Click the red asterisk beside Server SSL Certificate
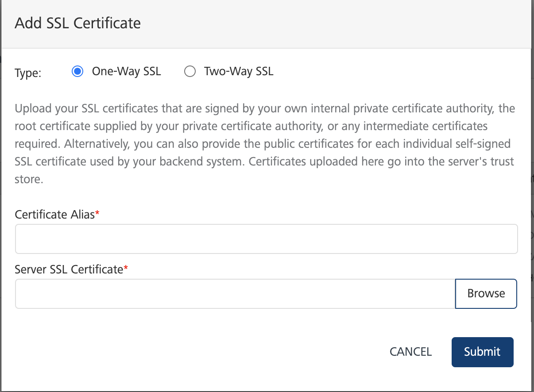This screenshot has width=534, height=392. click(x=126, y=268)
